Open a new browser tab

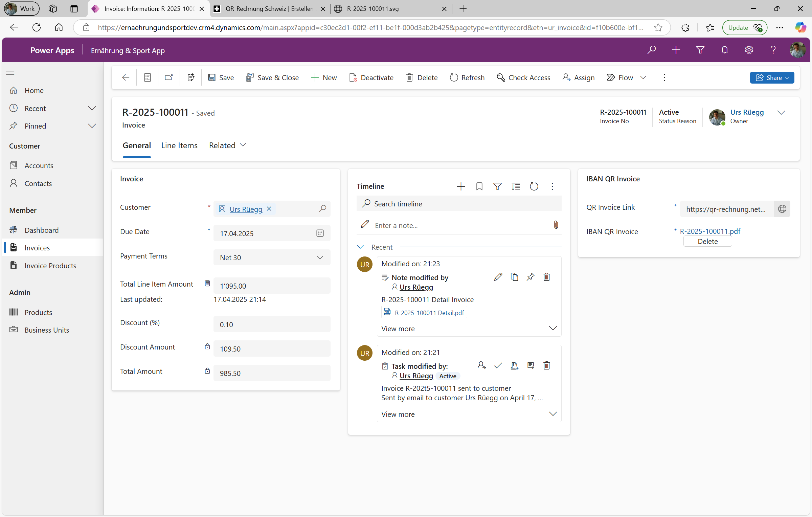tap(463, 9)
